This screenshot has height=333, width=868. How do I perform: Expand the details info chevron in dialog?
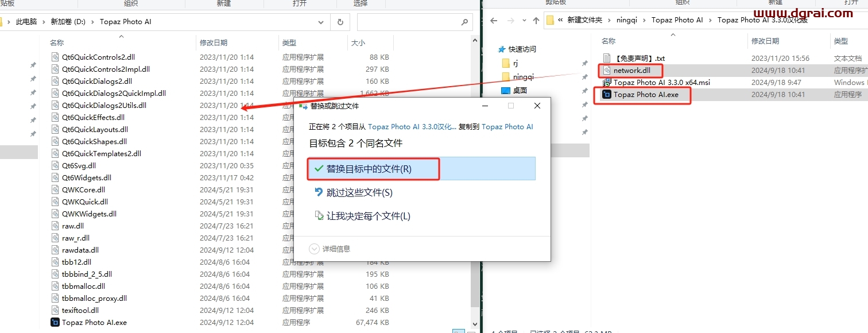[314, 249]
